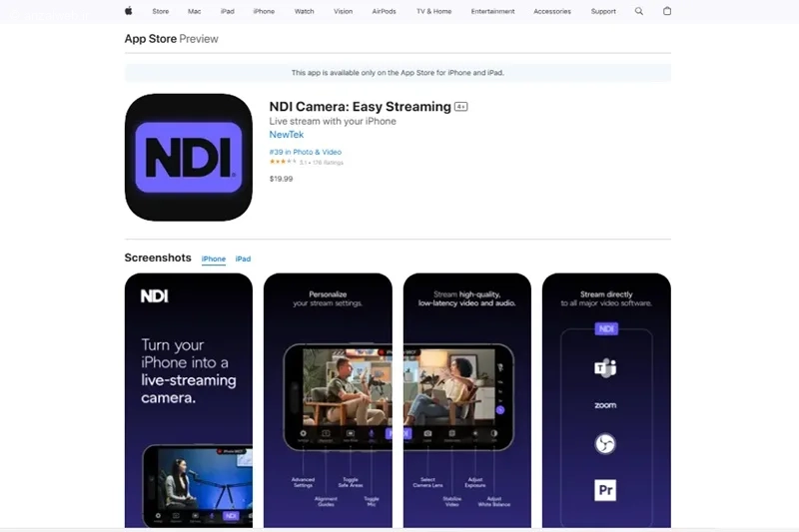Open the Accessories menu
The height and width of the screenshot is (532, 799).
pos(552,11)
